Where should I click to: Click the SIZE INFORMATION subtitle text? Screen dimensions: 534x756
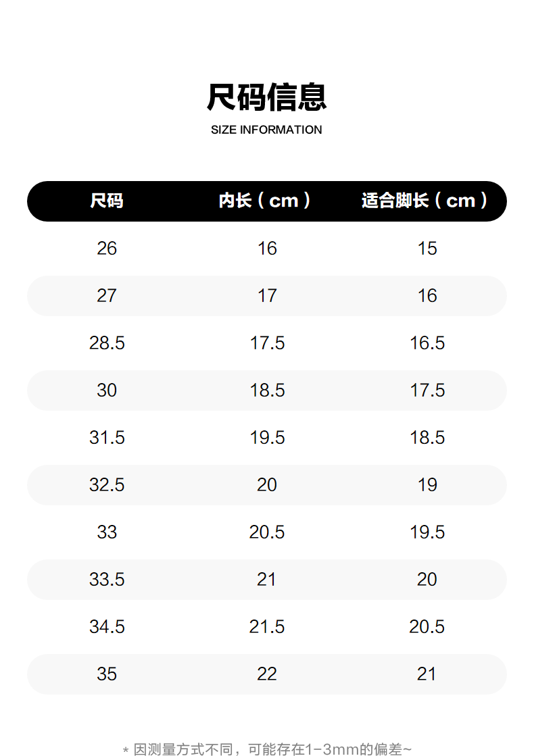266,130
